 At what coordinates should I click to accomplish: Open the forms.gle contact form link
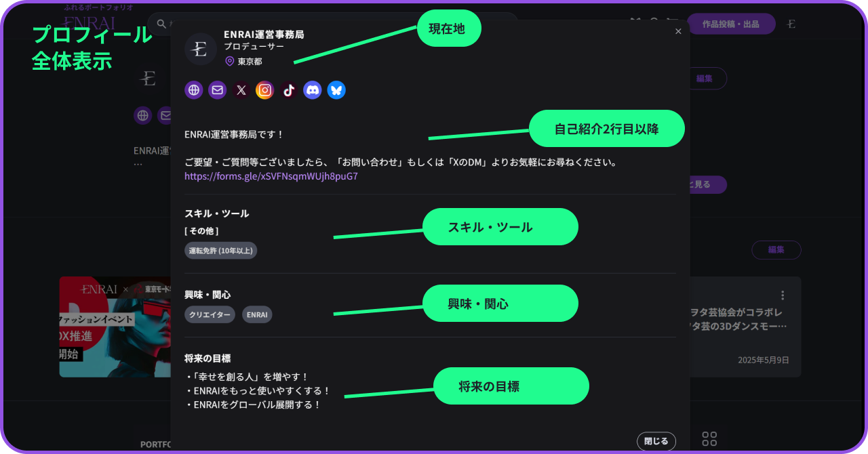coord(271,176)
